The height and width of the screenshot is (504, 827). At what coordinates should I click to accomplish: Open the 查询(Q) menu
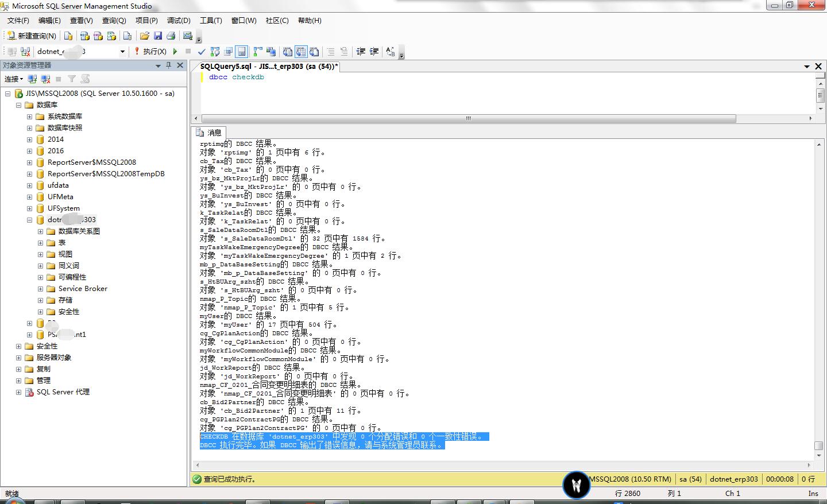[x=114, y=20]
